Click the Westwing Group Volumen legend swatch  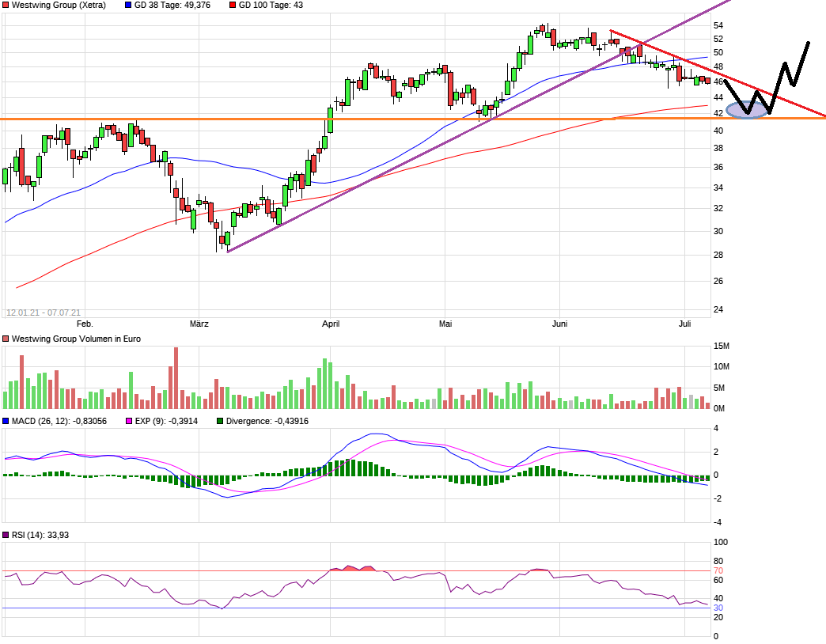click(x=6, y=339)
